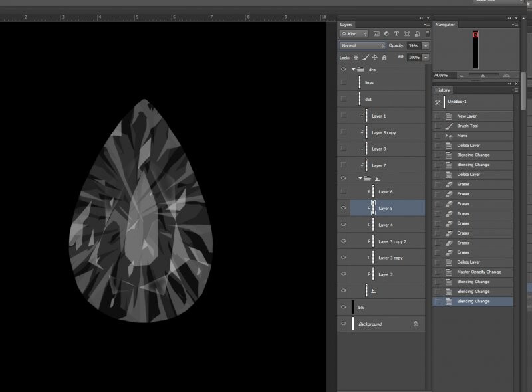
Task: Enable lock transparent pixels
Action: (x=356, y=58)
